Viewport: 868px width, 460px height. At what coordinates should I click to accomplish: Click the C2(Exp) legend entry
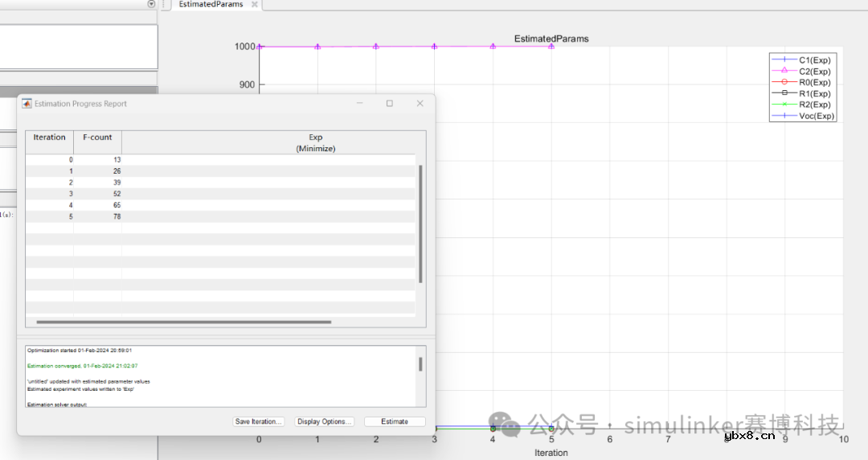(801, 71)
